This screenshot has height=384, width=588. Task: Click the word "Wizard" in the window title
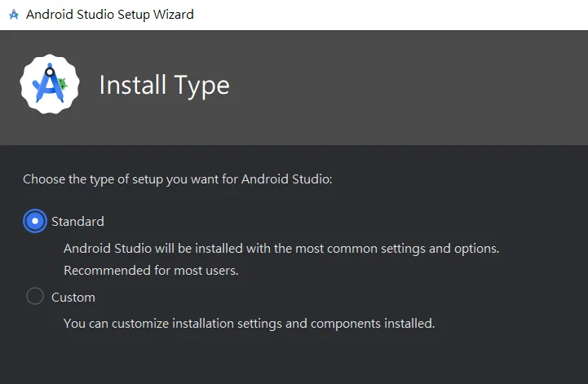(x=173, y=15)
